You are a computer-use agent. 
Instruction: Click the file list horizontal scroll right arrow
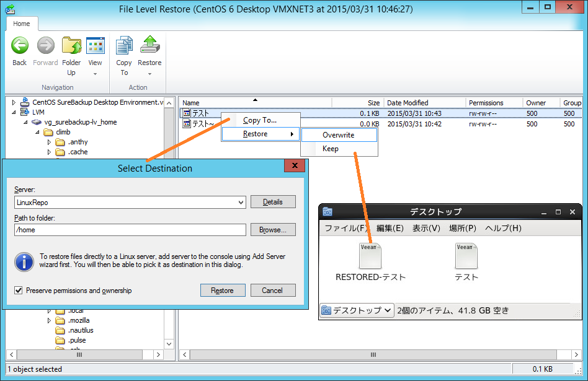(x=576, y=354)
